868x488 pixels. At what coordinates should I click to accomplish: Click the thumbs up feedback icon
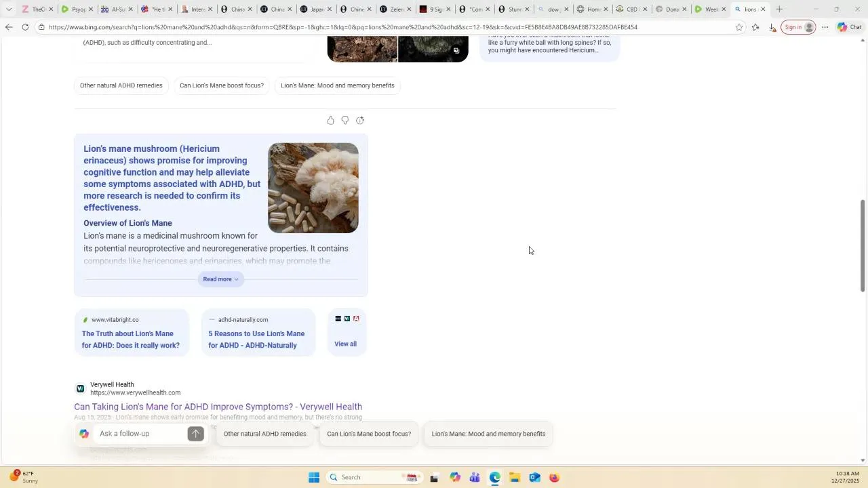330,120
